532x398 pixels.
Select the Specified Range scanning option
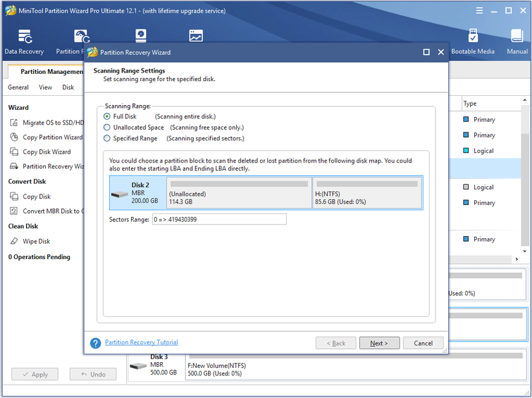pos(107,138)
